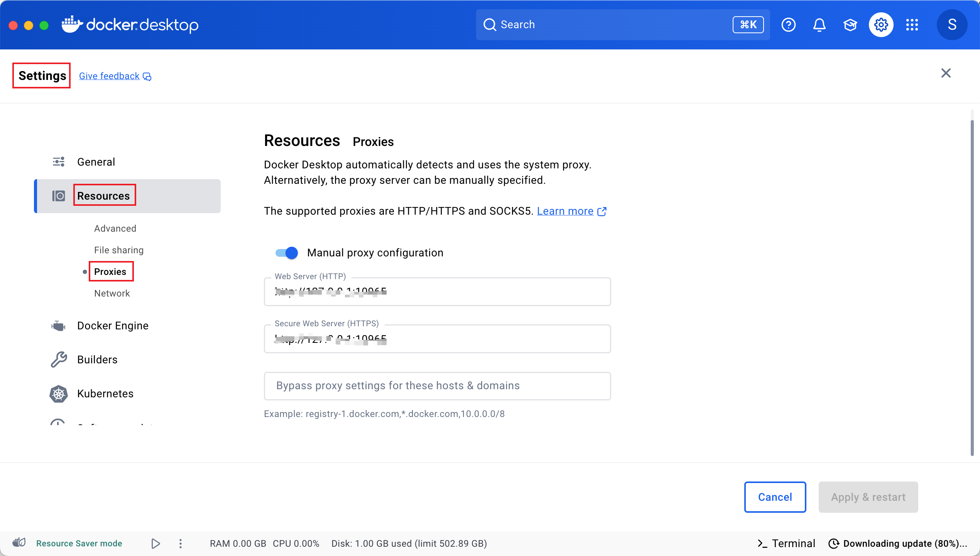Open Kubernetes settings

point(105,393)
